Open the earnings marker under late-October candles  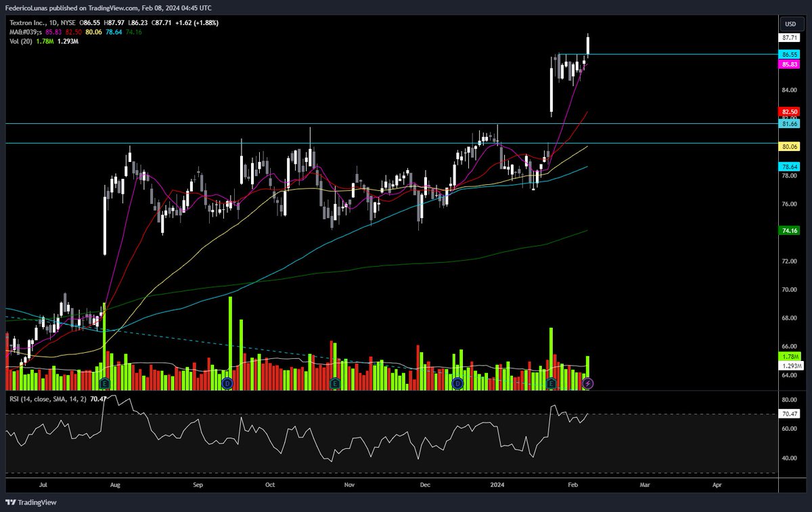click(334, 383)
